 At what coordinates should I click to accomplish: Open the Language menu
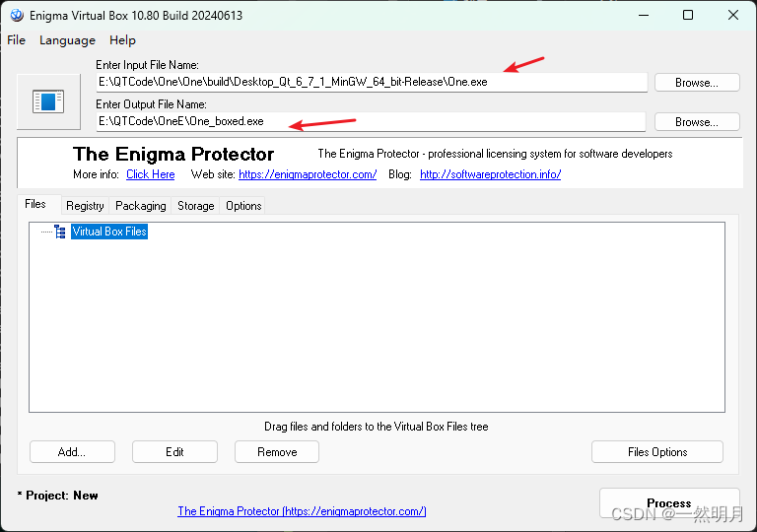[x=68, y=40]
